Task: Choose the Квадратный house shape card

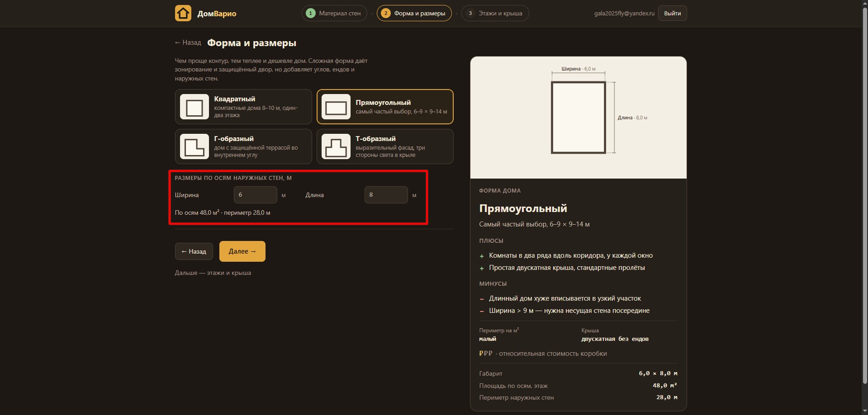Action: coord(243,107)
